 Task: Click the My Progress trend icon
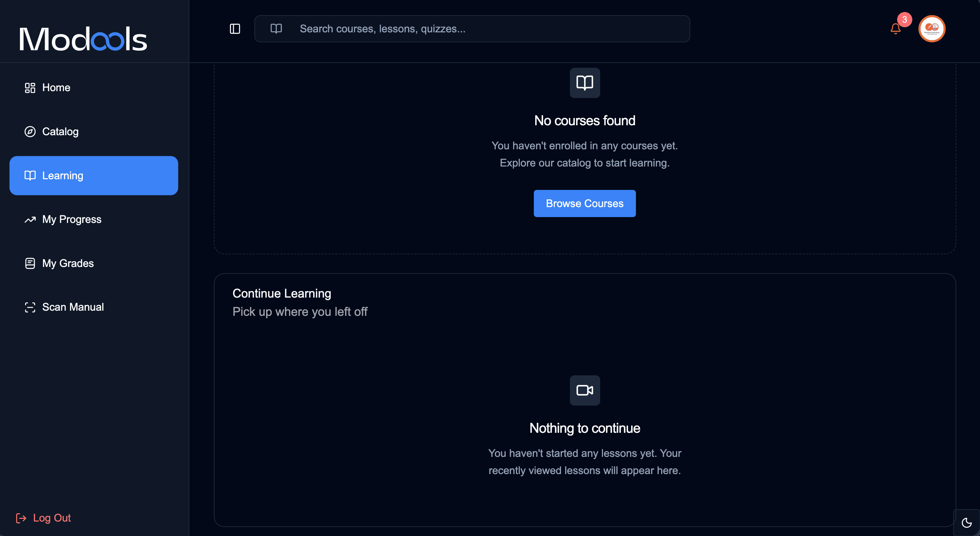pos(30,219)
